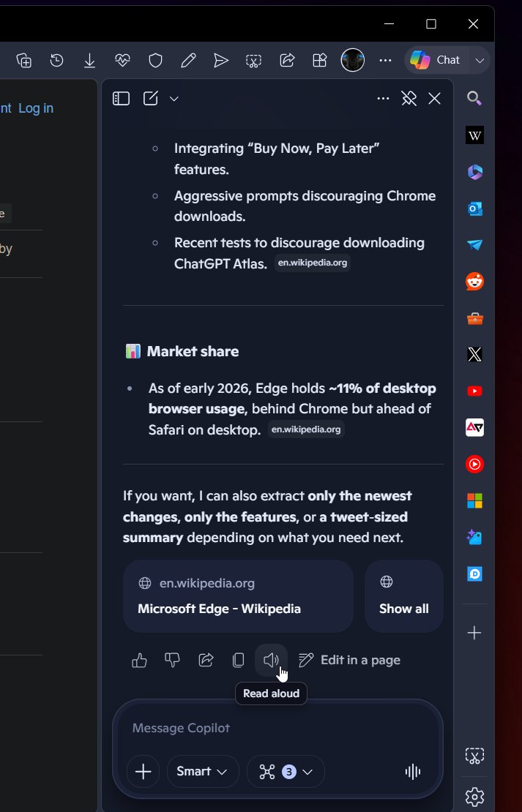Open X from the Edge sidebar
The height and width of the screenshot is (812, 522).
(475, 354)
